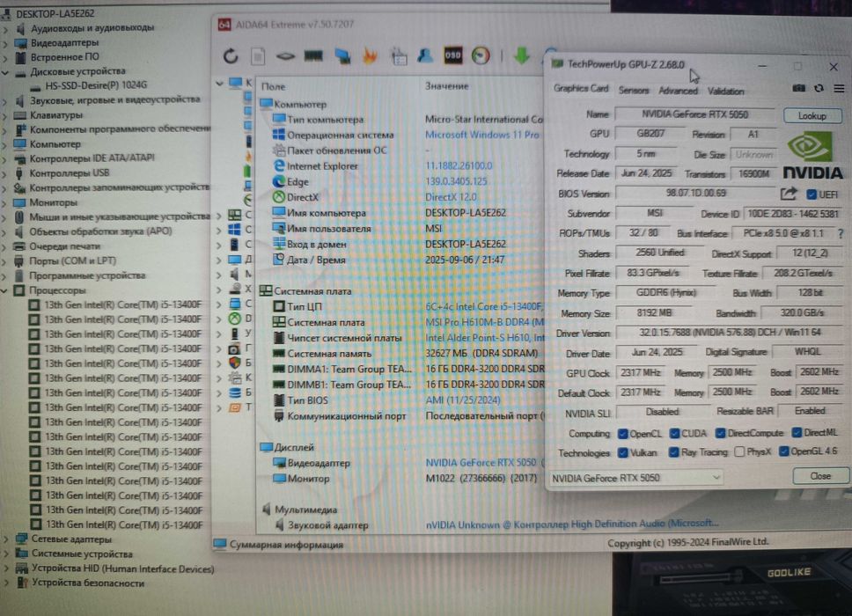Expand the Сетевые адаптеры node
This screenshot has height=616, width=852.
pyautogui.click(x=5, y=539)
